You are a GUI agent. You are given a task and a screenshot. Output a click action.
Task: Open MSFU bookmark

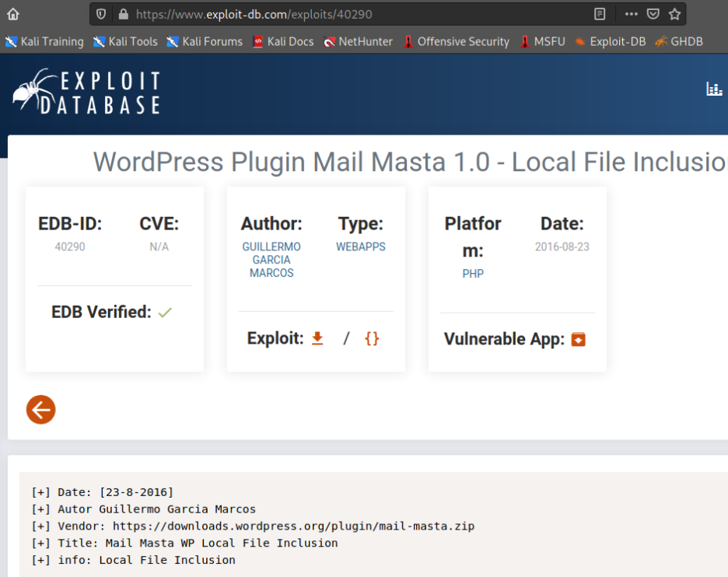tap(542, 42)
